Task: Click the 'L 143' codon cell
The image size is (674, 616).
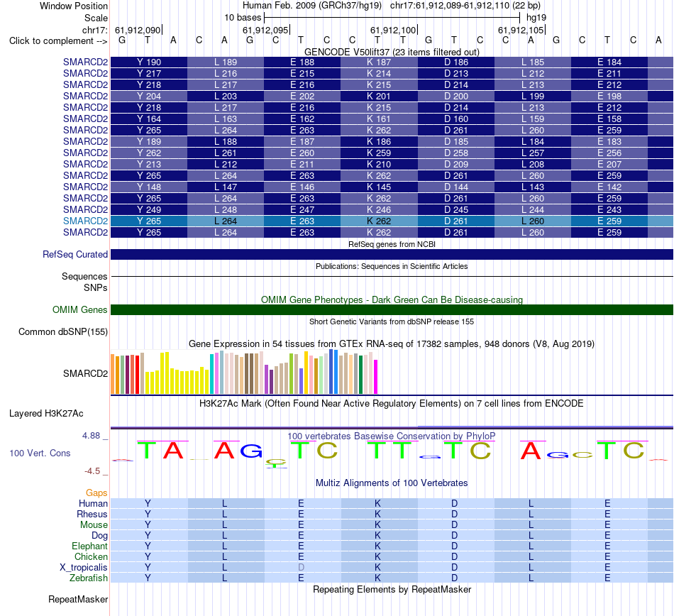Action: (x=533, y=187)
